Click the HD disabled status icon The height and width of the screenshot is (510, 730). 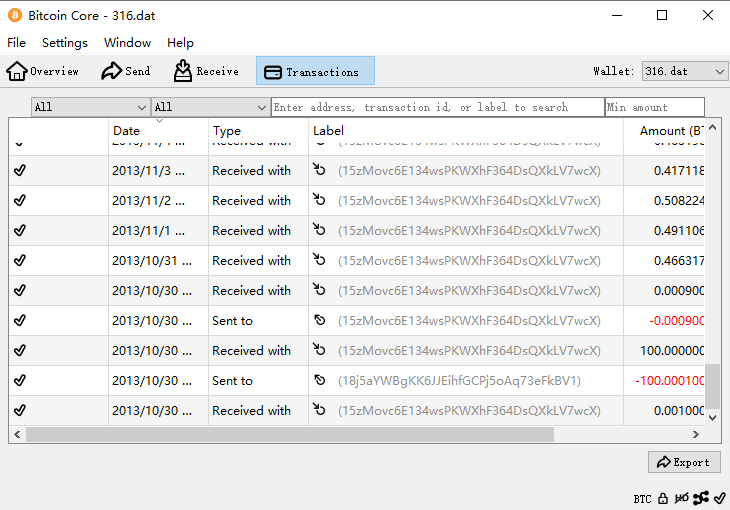click(682, 498)
